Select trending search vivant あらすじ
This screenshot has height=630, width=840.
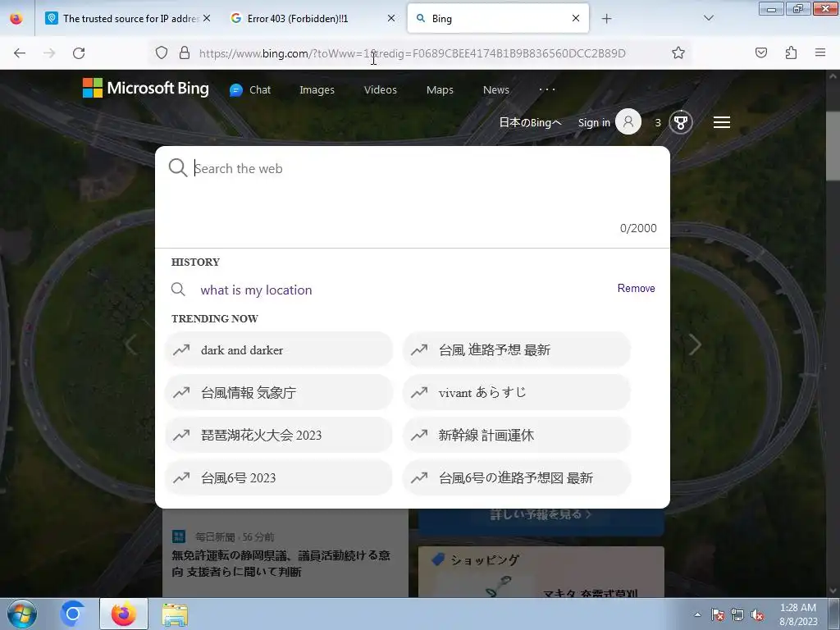(517, 393)
